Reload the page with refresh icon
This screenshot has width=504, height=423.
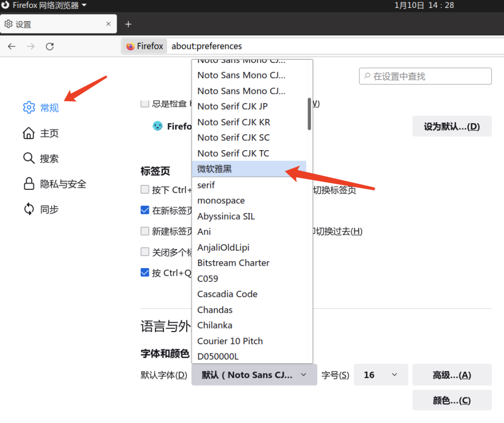(x=50, y=47)
